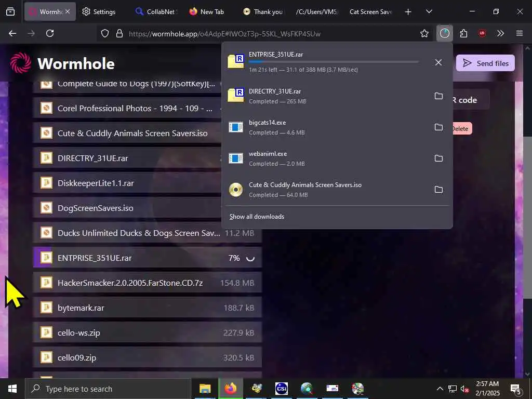Switch to the CollabNet tab

coord(155,12)
